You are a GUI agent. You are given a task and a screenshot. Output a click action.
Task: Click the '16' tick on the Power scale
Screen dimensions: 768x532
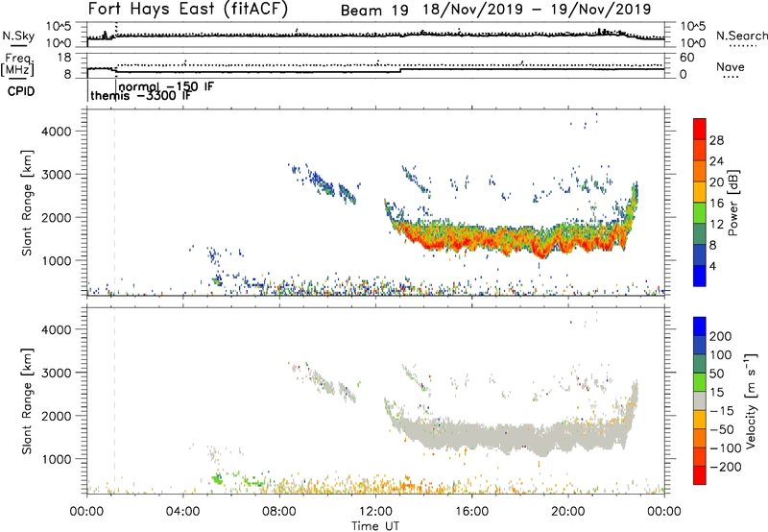[716, 204]
